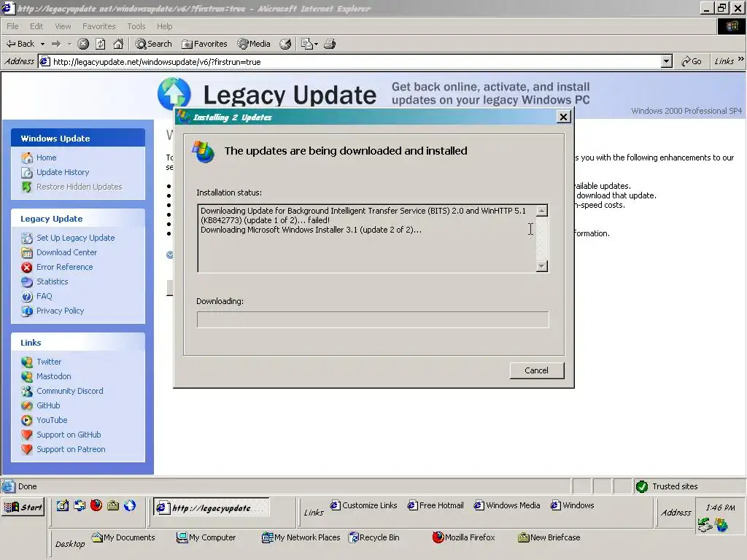Open Update History in the sidebar
This screenshot has height=560, width=747.
63,172
